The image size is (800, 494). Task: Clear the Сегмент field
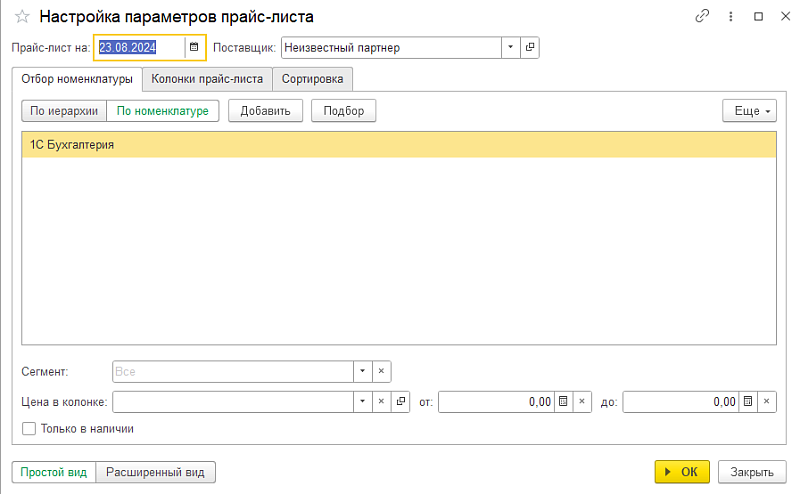tap(381, 371)
